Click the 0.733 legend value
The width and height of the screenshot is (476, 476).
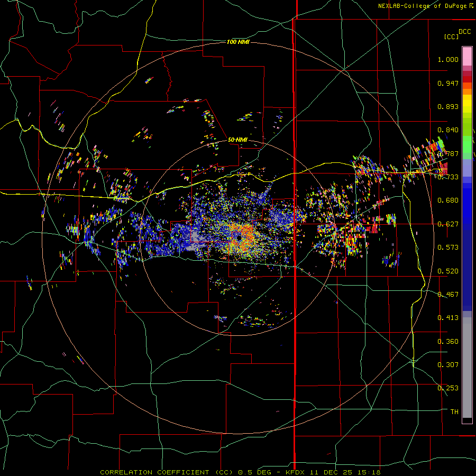[x=448, y=177]
